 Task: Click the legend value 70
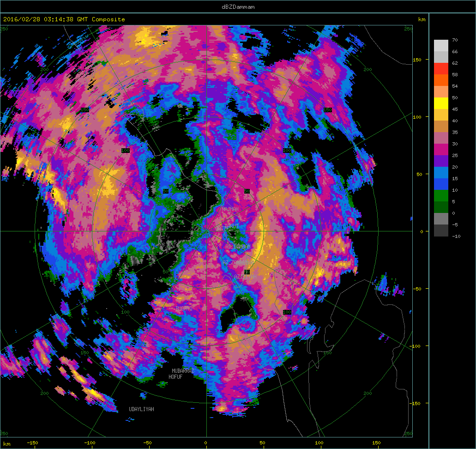(x=455, y=40)
